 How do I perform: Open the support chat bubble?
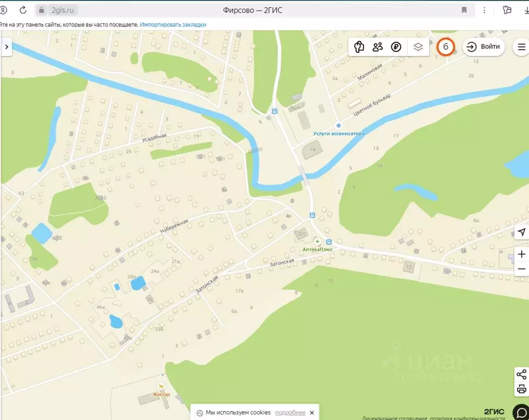(521, 412)
